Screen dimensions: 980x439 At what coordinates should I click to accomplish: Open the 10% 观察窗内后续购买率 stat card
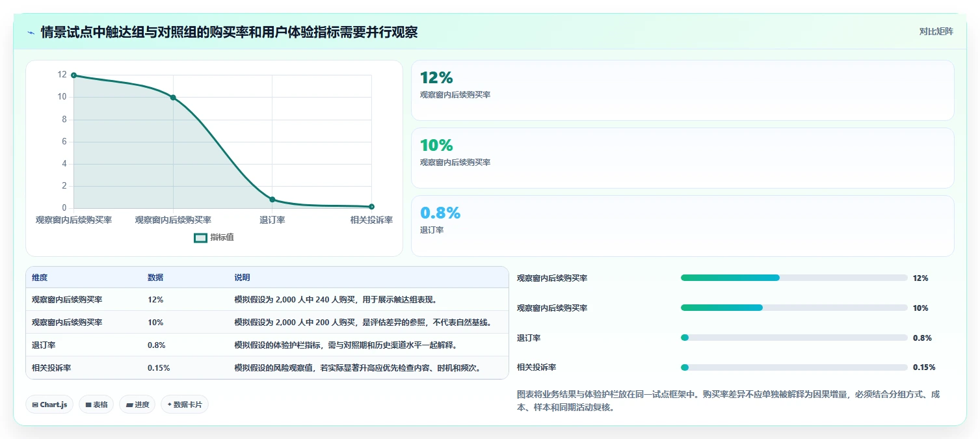[682, 158]
